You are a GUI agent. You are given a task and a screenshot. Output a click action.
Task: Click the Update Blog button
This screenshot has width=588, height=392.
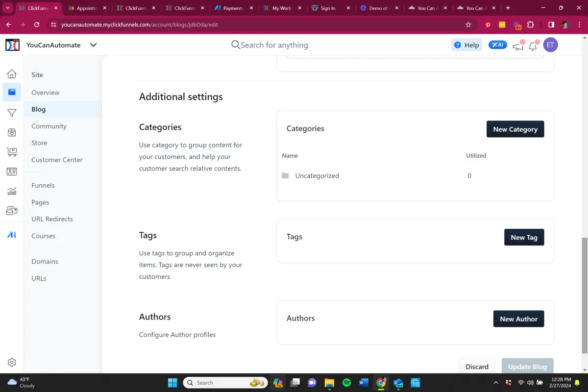tap(527, 367)
